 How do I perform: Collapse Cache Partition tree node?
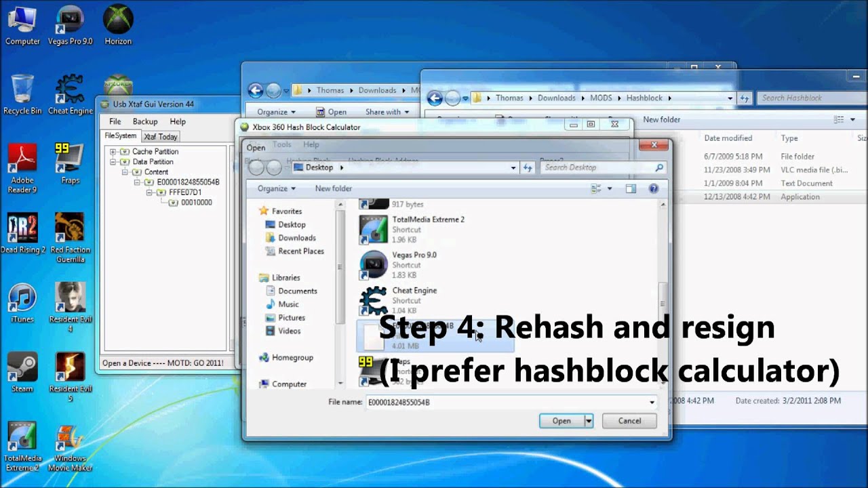113,152
